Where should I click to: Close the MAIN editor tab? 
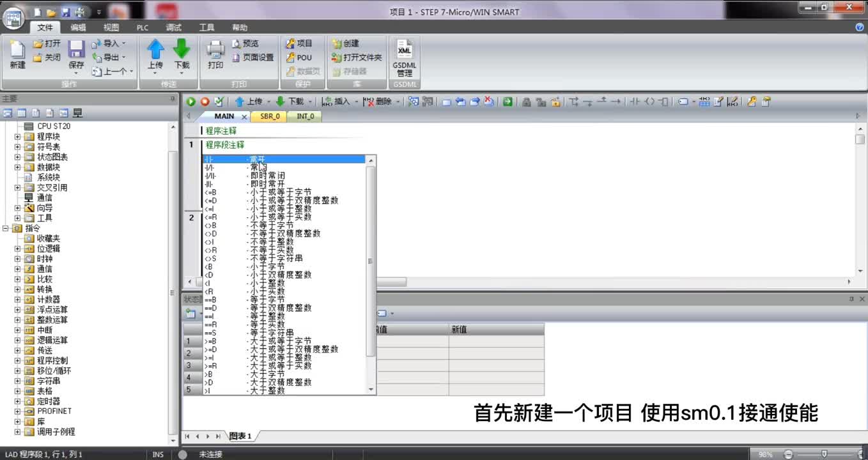tap(244, 117)
